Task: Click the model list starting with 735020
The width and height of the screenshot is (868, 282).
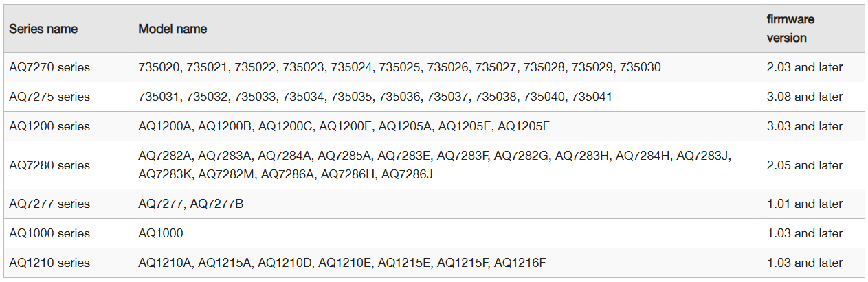Action: [399, 67]
